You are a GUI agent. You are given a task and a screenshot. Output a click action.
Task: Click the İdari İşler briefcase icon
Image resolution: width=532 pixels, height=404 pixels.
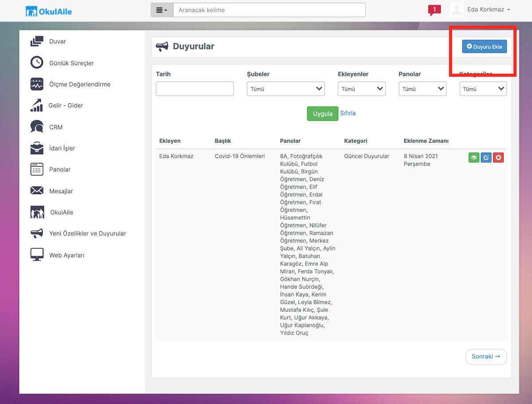click(x=37, y=148)
